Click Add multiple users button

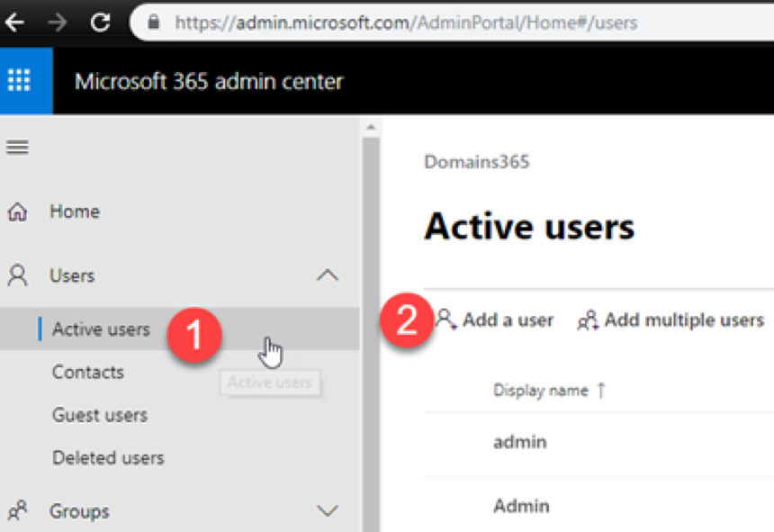pos(670,320)
